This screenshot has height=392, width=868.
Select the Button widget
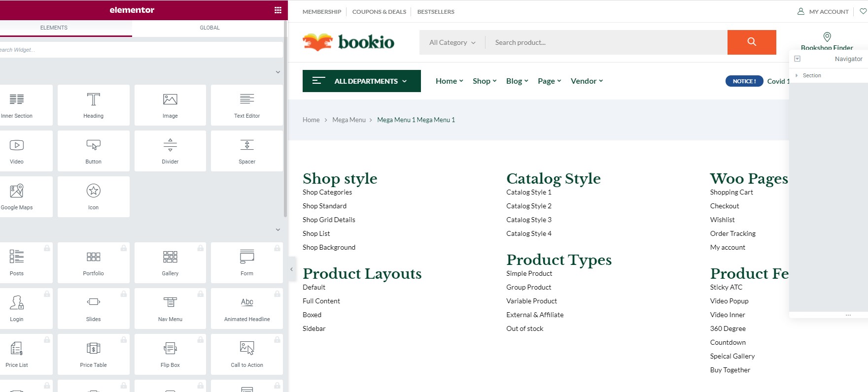93,151
